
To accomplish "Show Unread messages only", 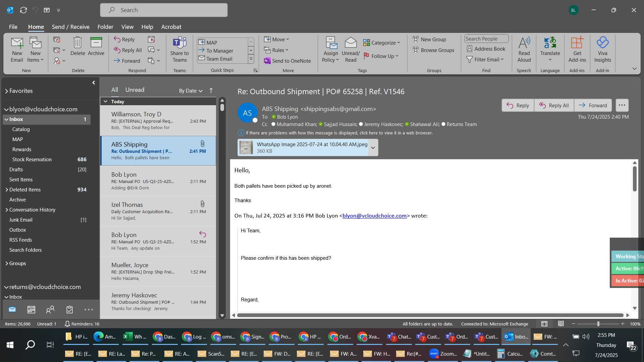I will 135,90.
